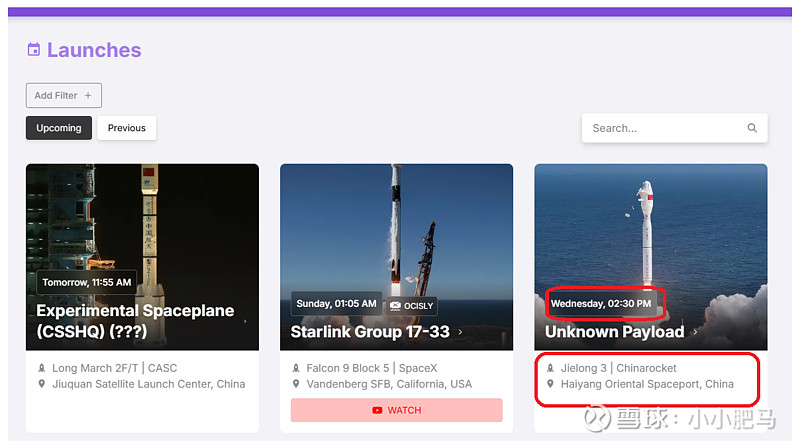Screen dimensions: 800x444
Task: Click the Falcon 9 Block 5 | SpaceX text
Action: coord(371,368)
